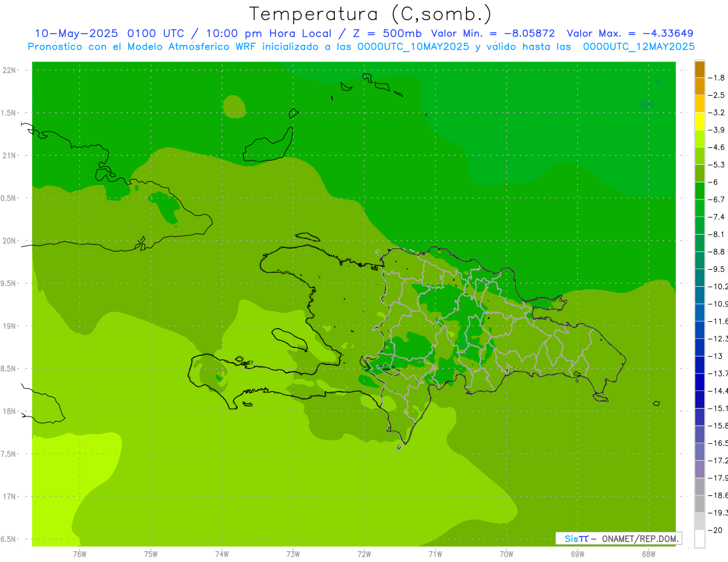Pick the olive-green swatch between -5.3 and -6

coord(699,173)
